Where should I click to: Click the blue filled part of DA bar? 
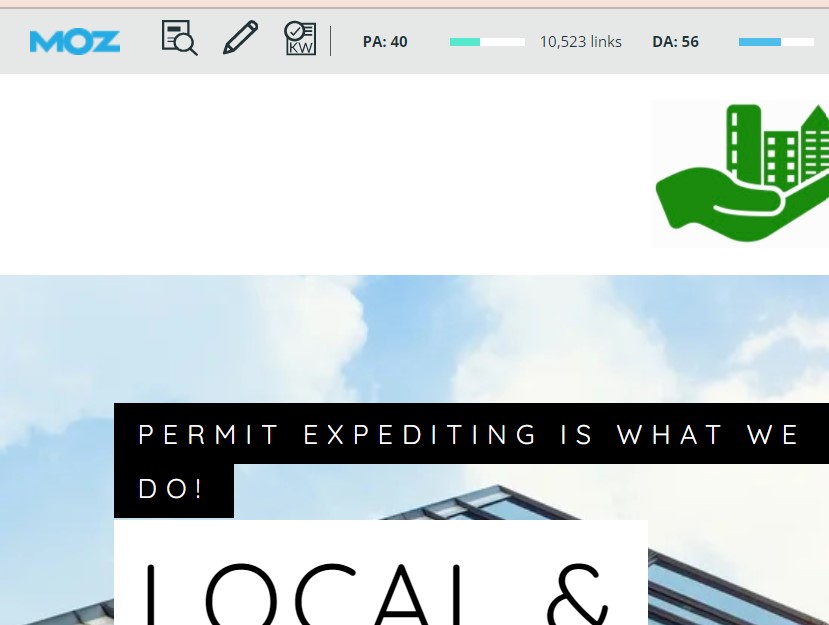coord(759,42)
